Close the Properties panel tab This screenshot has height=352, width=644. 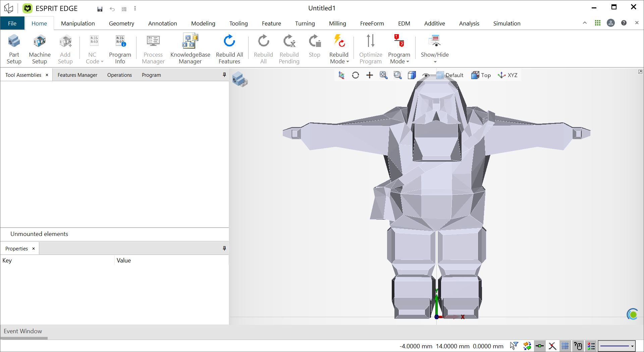pos(34,249)
